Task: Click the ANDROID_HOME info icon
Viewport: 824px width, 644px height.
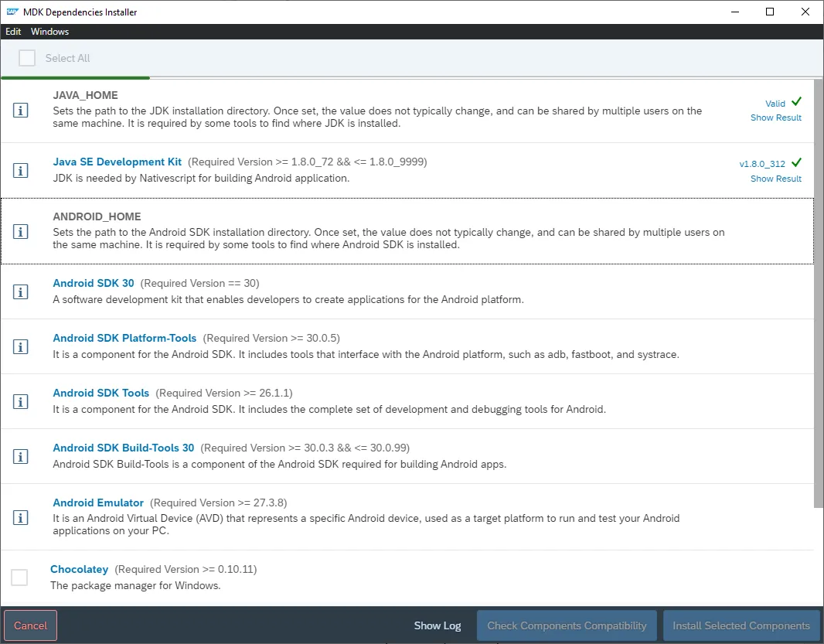Action: pyautogui.click(x=21, y=231)
